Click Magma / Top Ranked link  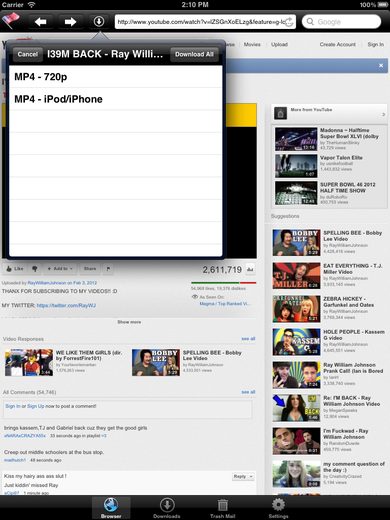(225, 304)
